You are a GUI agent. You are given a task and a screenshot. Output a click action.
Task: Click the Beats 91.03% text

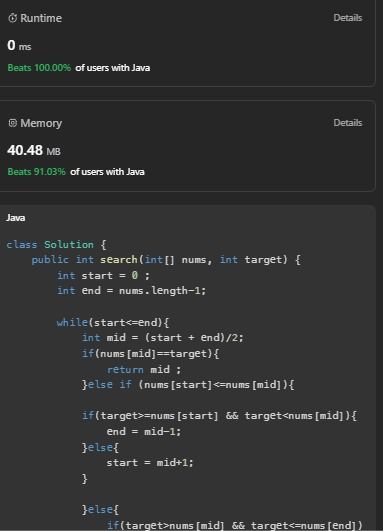pos(37,172)
